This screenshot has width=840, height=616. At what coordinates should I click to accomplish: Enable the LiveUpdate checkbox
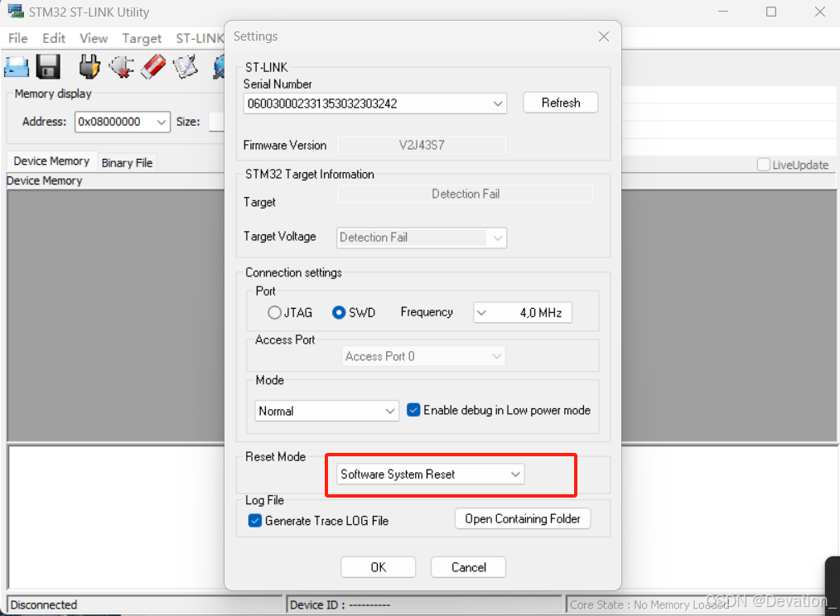coord(764,165)
